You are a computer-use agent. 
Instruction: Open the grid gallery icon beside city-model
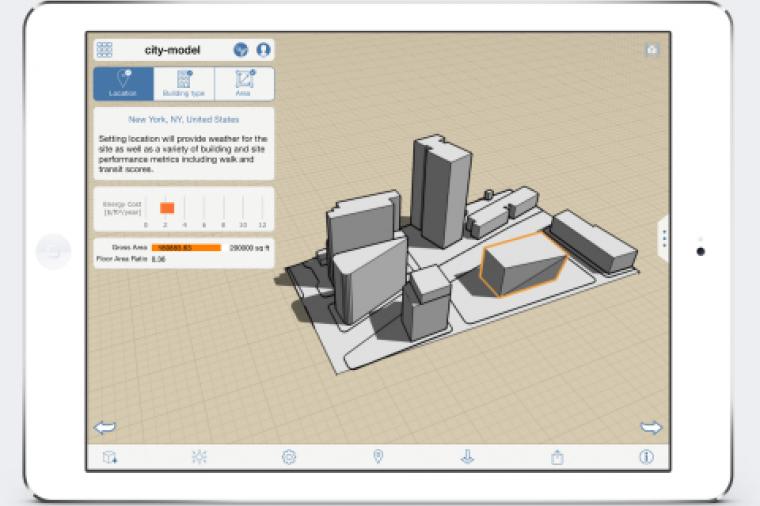click(104, 50)
